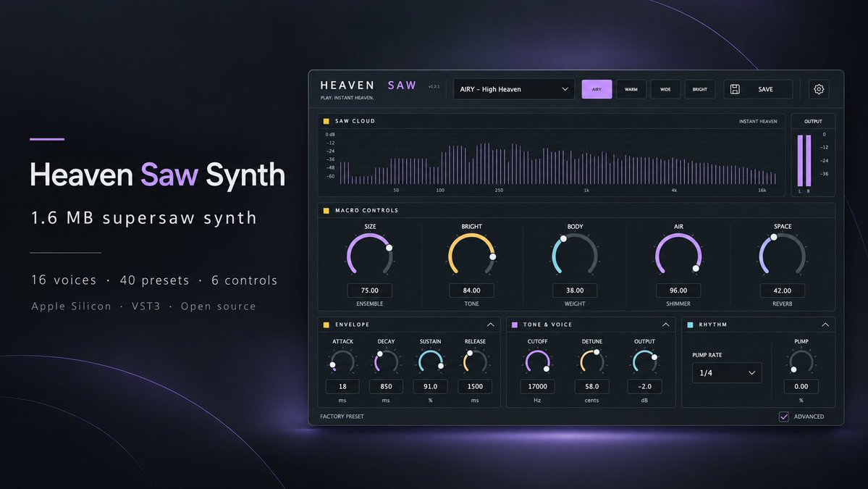This screenshot has width=868, height=489.
Task: Toggle the Macro Controls yellow indicator
Action: coord(326,210)
